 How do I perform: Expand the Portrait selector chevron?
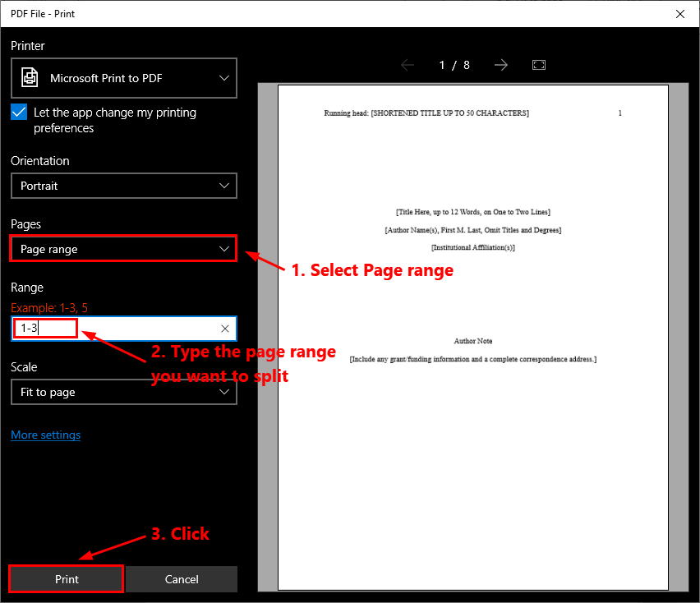point(223,186)
